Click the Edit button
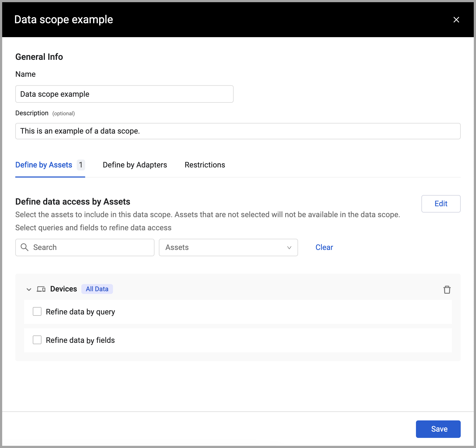Screen dimensions: 476x448 (441, 204)
